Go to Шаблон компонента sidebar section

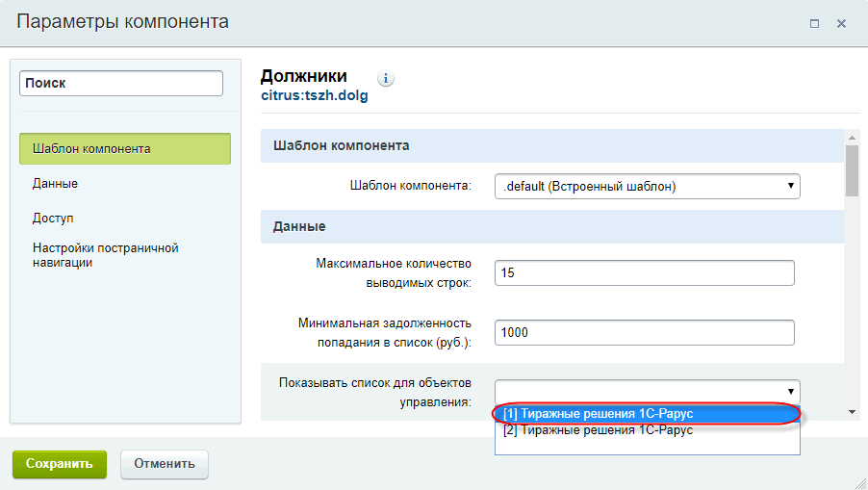(125, 148)
